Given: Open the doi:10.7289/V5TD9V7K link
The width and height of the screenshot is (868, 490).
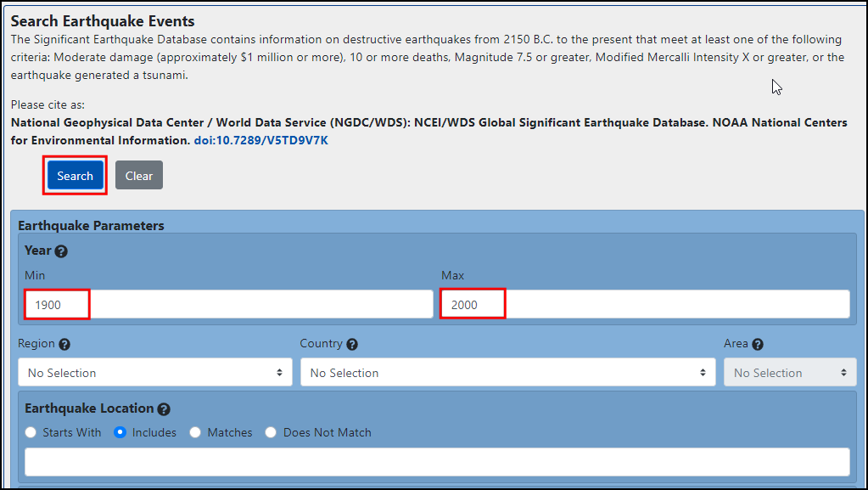Looking at the screenshot, I should 260,140.
